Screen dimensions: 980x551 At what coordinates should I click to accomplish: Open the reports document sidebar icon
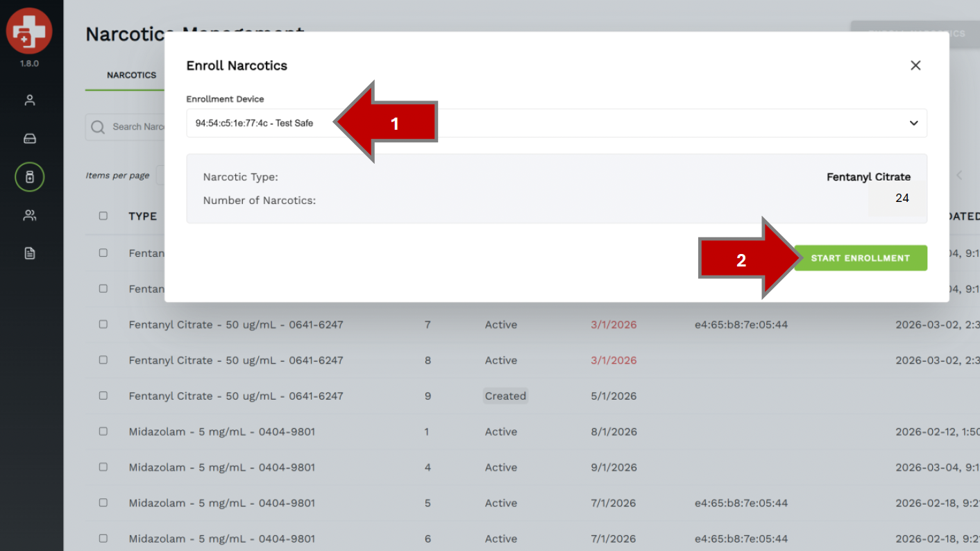click(x=30, y=253)
